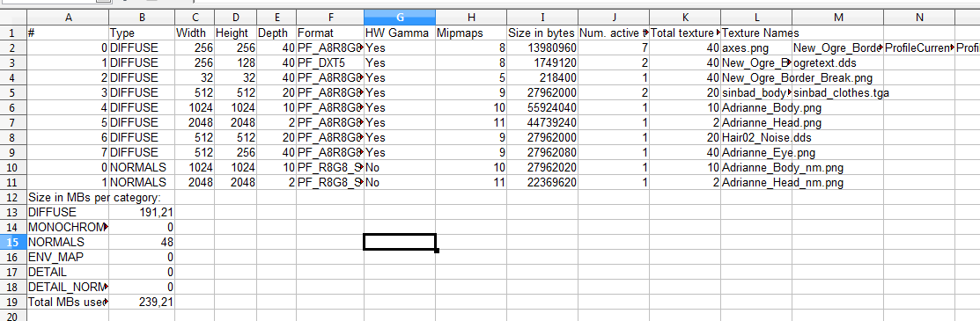Select the 'New_Ogre_Border_Break.png' cell
The height and width of the screenshot is (321, 980).
pos(756,77)
